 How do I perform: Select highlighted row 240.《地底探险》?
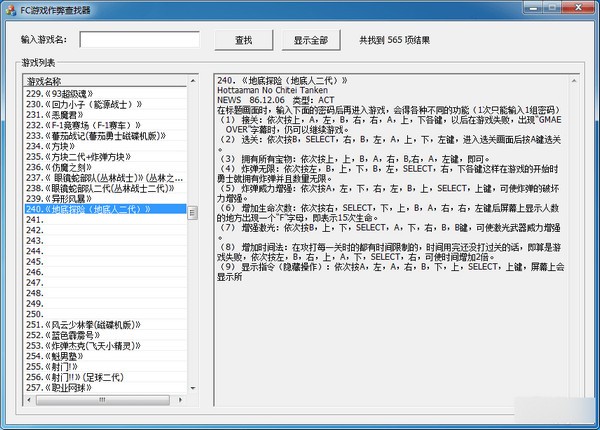(x=105, y=209)
